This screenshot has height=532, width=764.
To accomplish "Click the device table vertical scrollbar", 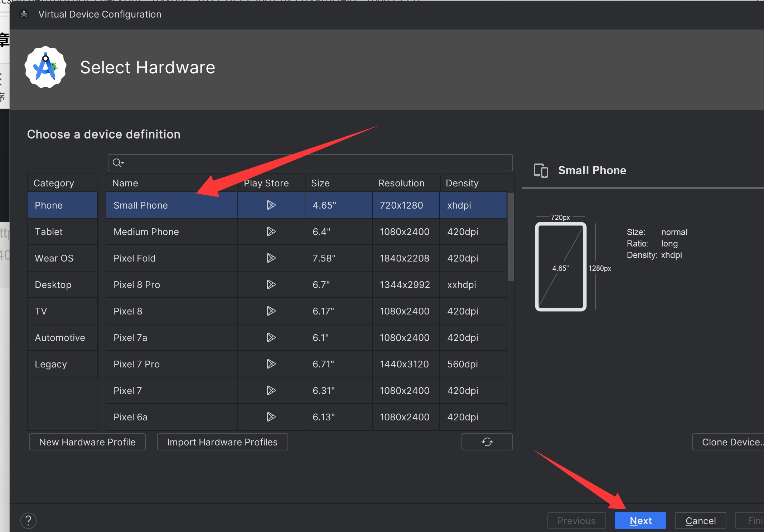I will 511,237.
